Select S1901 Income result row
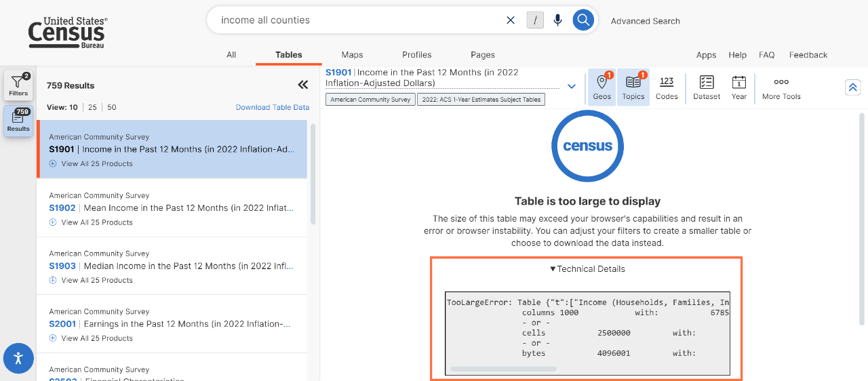868x381 pixels. (x=172, y=149)
